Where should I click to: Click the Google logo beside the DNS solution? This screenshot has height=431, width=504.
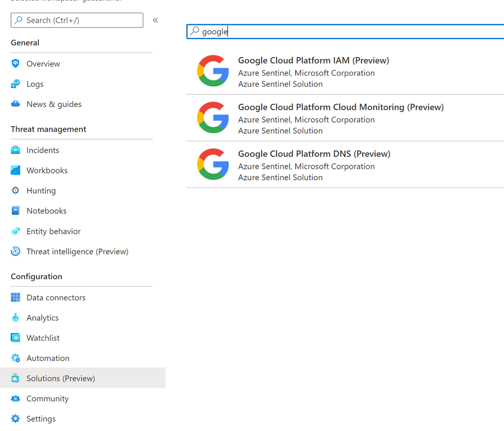[x=213, y=164]
